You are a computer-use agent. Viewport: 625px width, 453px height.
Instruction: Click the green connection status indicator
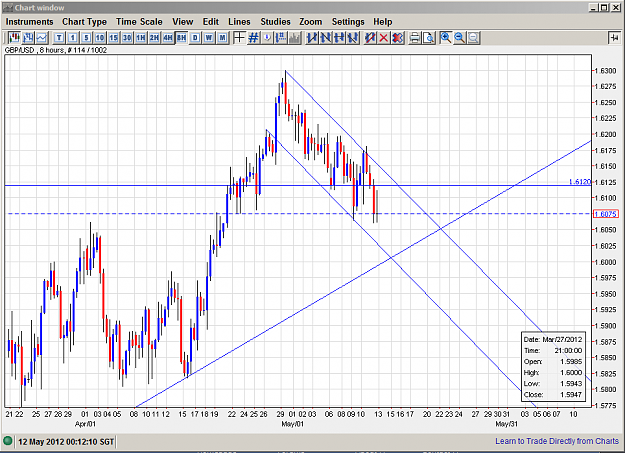coord(8,441)
